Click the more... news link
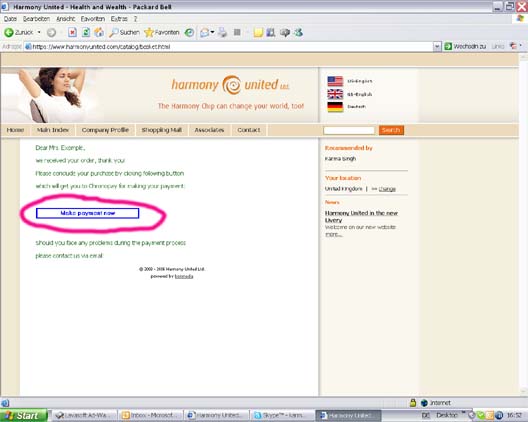 click(x=334, y=234)
